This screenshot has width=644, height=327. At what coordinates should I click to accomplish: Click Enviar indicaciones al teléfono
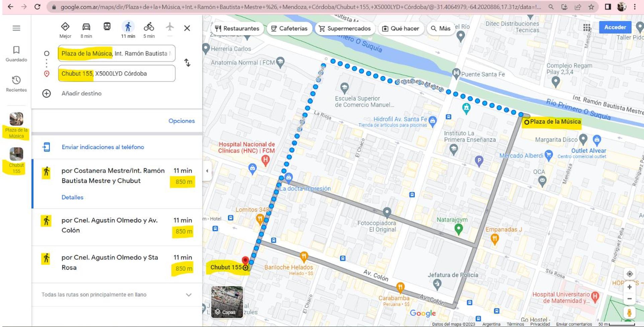[103, 147]
